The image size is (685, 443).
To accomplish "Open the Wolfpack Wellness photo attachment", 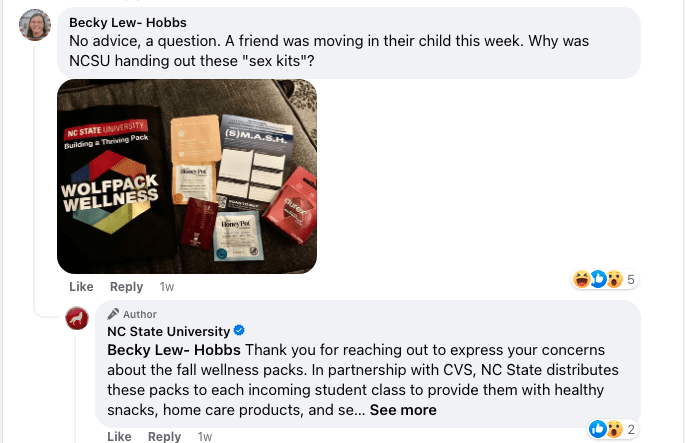I will (187, 176).
